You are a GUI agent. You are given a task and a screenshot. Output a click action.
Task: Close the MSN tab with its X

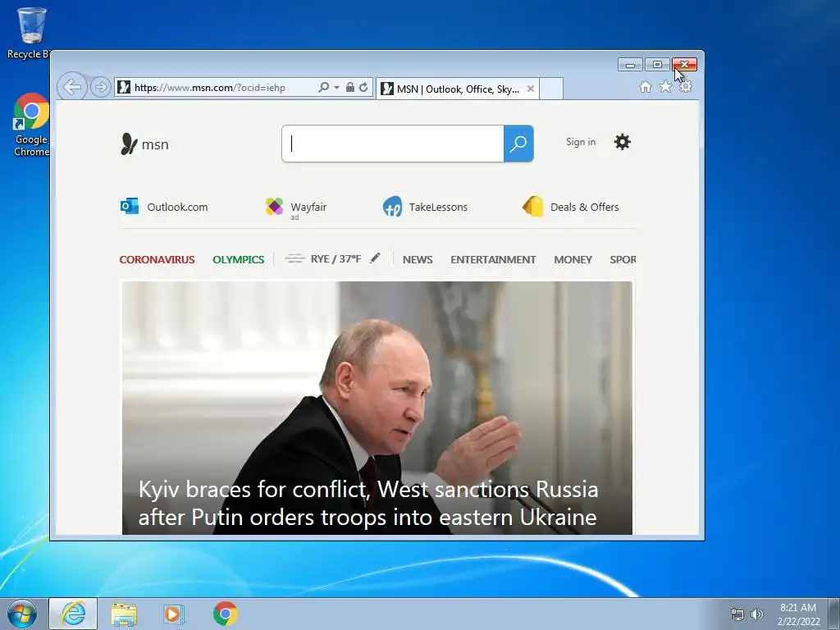click(x=531, y=89)
